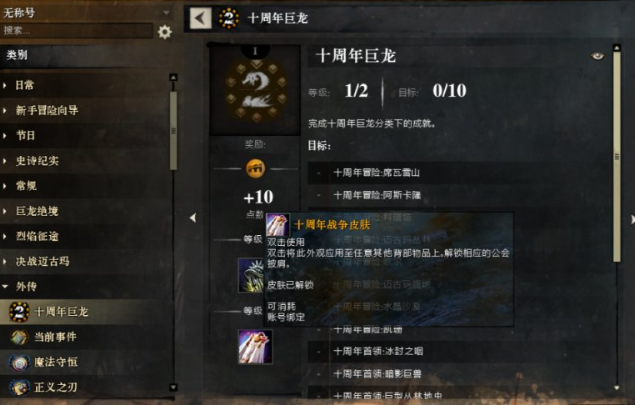
Task: Click the armored reward item thumbnail
Action: coord(251,275)
